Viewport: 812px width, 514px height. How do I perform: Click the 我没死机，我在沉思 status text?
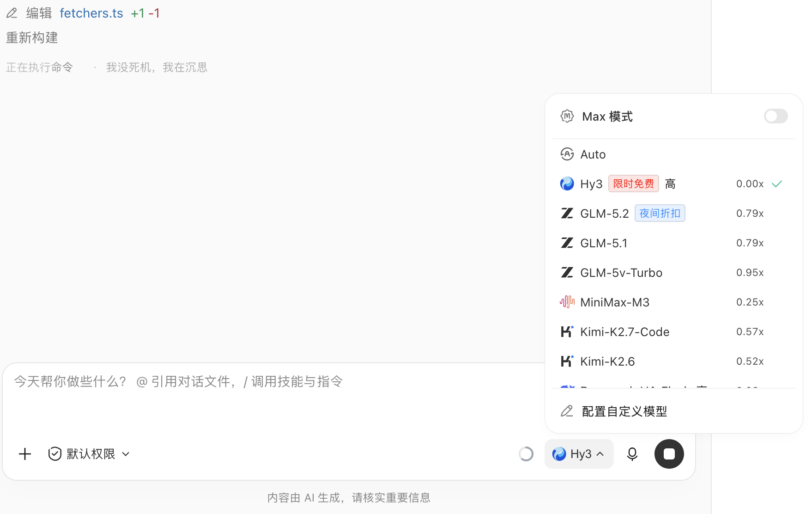pos(157,67)
